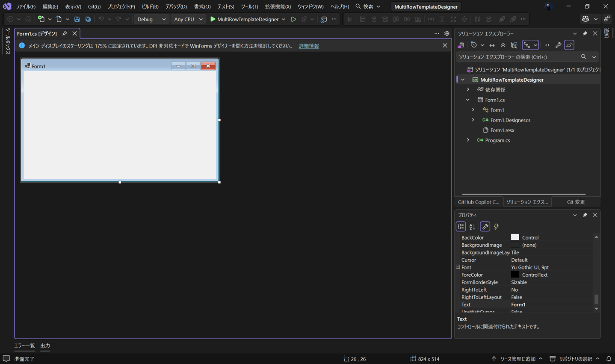Viewport: 615px width, 364px height.
Task: Sort properties alphabetically icon
Action: click(x=472, y=227)
